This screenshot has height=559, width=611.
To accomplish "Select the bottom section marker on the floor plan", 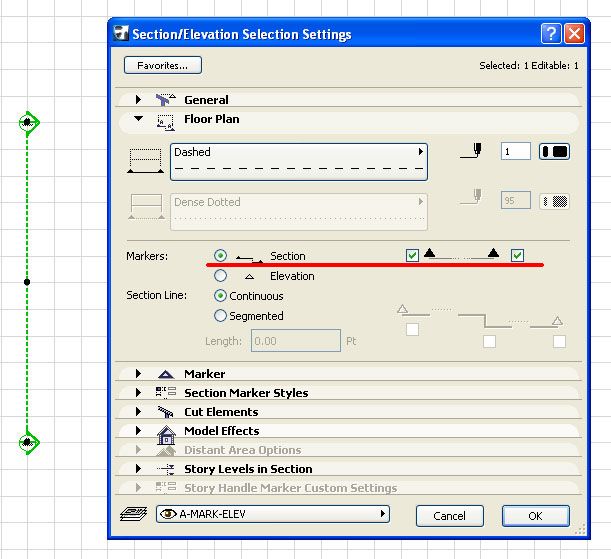I will point(28,442).
